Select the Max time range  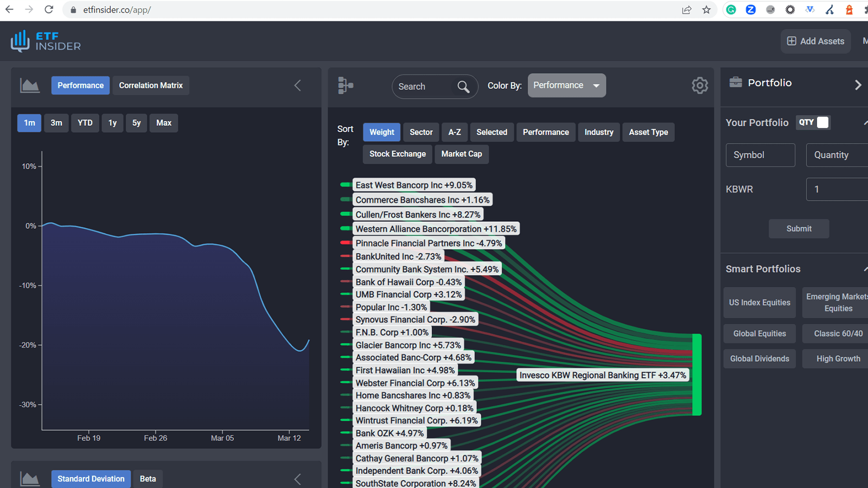tap(164, 123)
